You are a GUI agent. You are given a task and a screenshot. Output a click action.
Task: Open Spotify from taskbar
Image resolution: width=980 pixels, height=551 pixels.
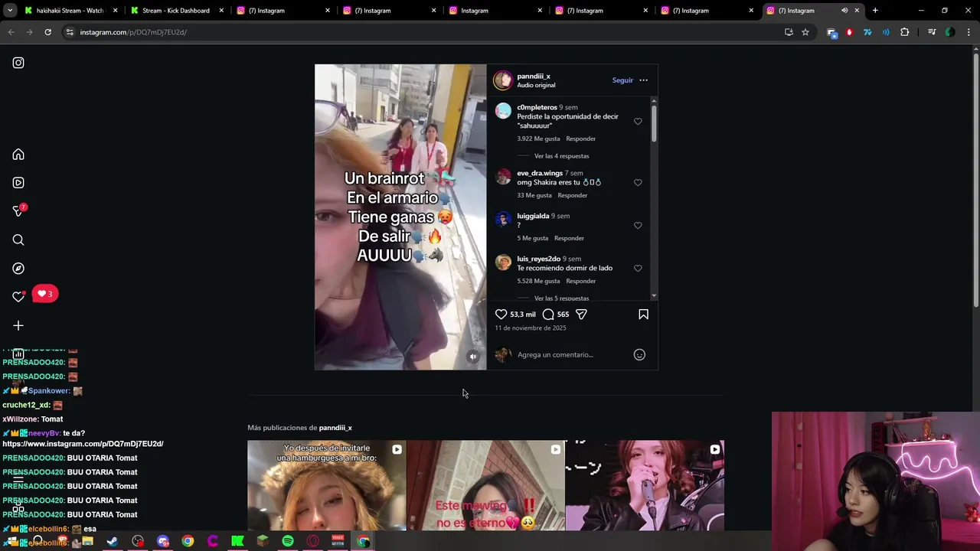click(288, 541)
